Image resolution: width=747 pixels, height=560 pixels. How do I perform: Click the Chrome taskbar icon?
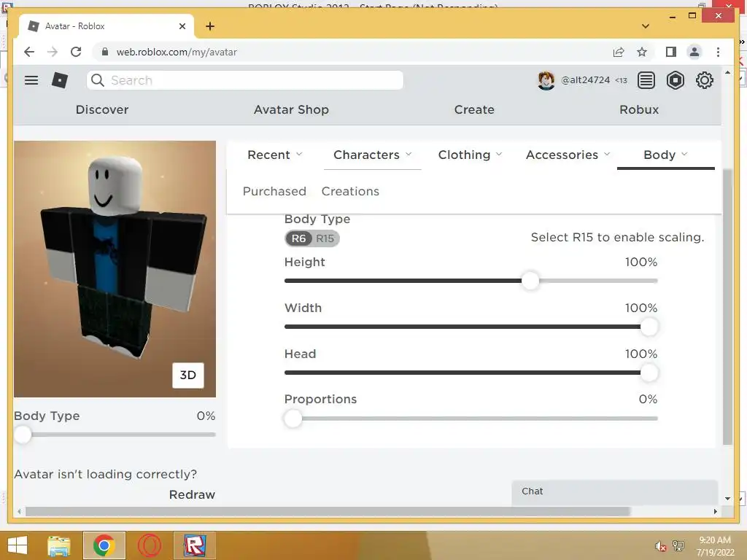tap(104, 545)
